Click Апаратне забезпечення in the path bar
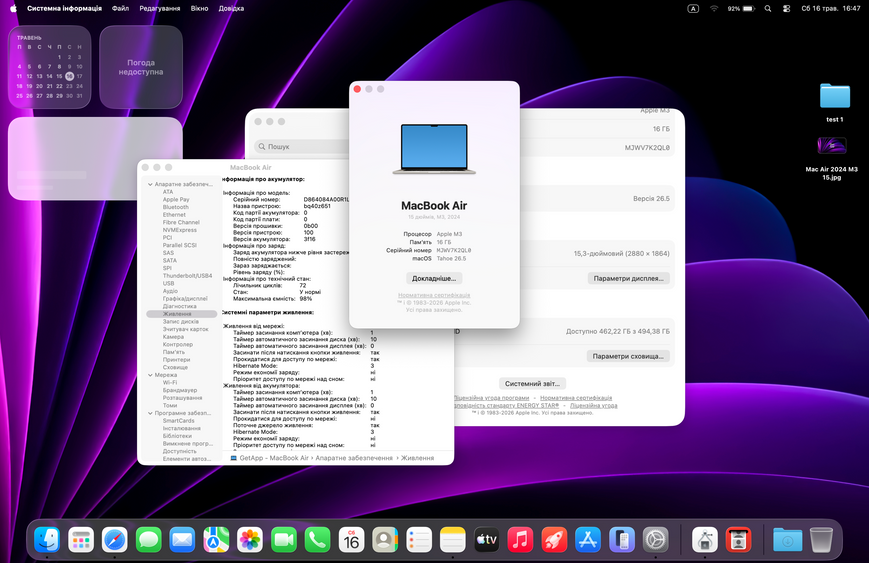 pos(354,458)
